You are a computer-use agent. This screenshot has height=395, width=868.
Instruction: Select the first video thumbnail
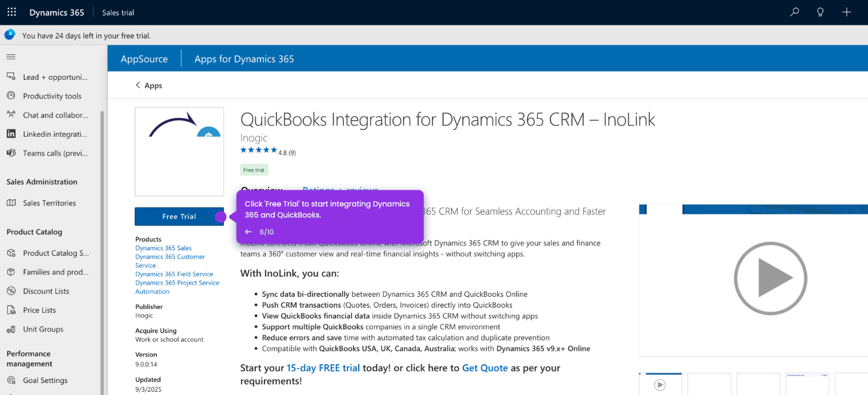coord(660,384)
